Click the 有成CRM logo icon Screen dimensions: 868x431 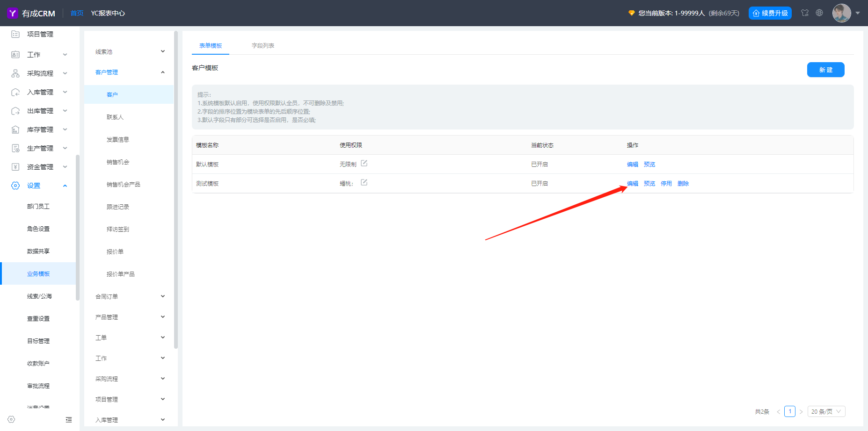click(x=13, y=13)
